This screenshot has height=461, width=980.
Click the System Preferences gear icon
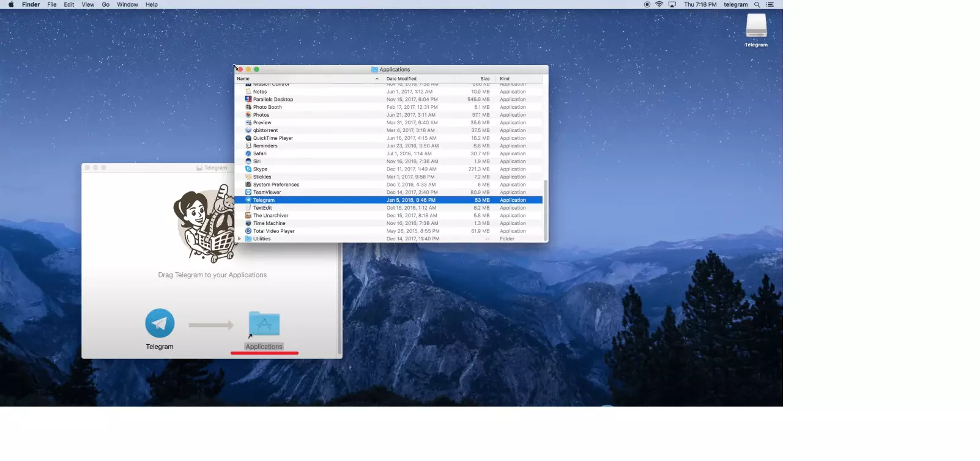pyautogui.click(x=248, y=185)
